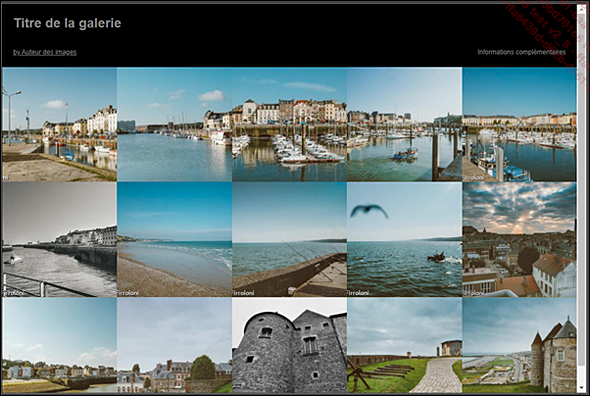Open town houses with tree thumbnail
590x396 pixels.
(x=175, y=346)
